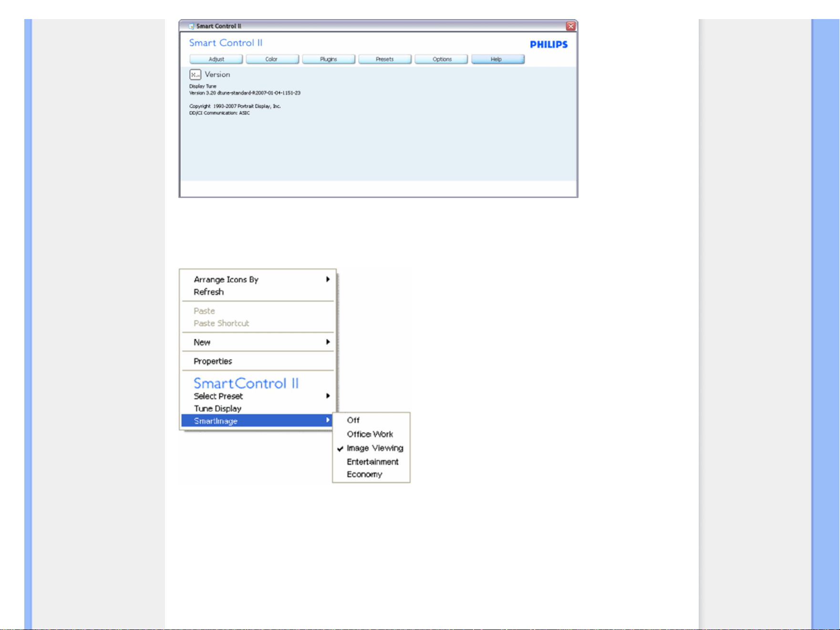Screen dimensions: 840x630
Task: Expand the Arrange Icons By submenu
Action: pyautogui.click(x=258, y=279)
